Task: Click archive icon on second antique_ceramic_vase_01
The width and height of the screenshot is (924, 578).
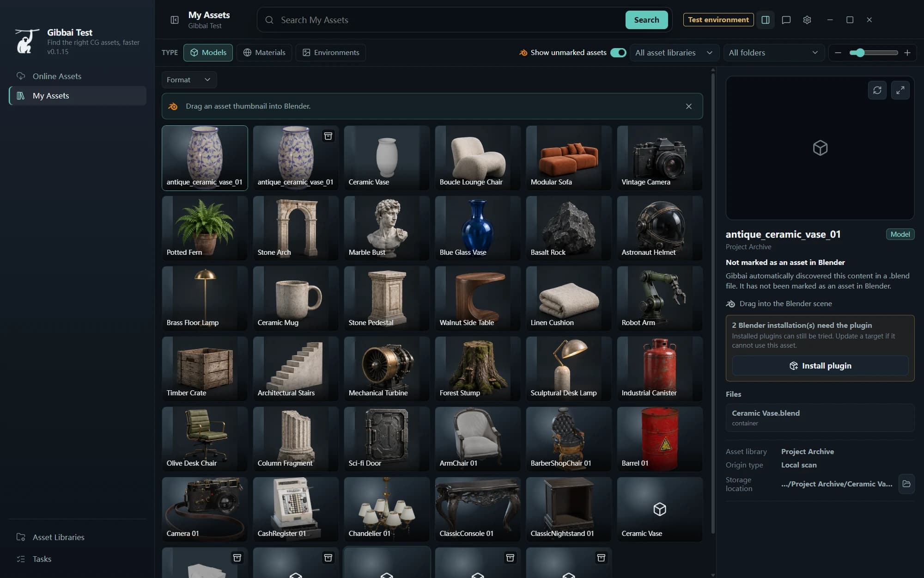Action: click(x=328, y=136)
